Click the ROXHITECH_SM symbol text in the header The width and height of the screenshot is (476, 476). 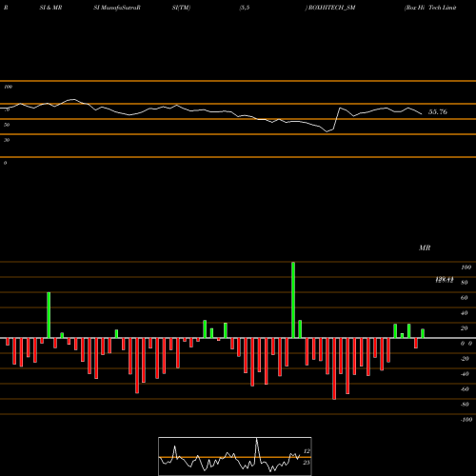331,8
